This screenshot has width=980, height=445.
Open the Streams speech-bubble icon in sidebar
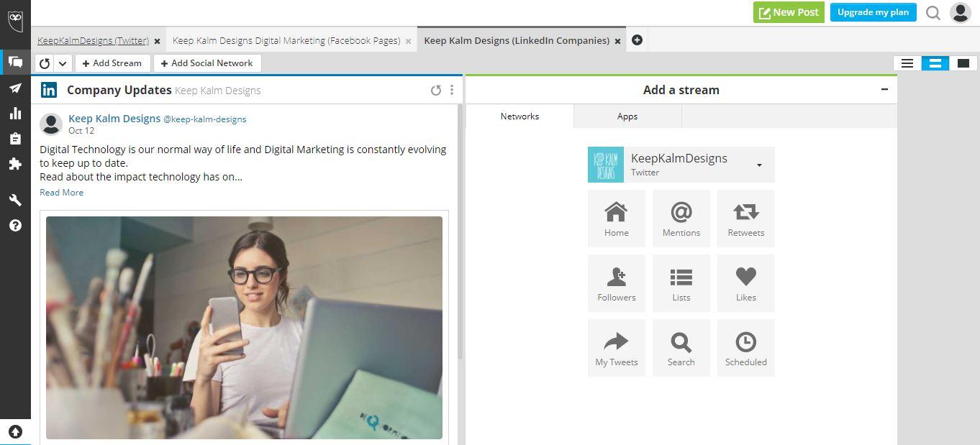[x=15, y=62]
